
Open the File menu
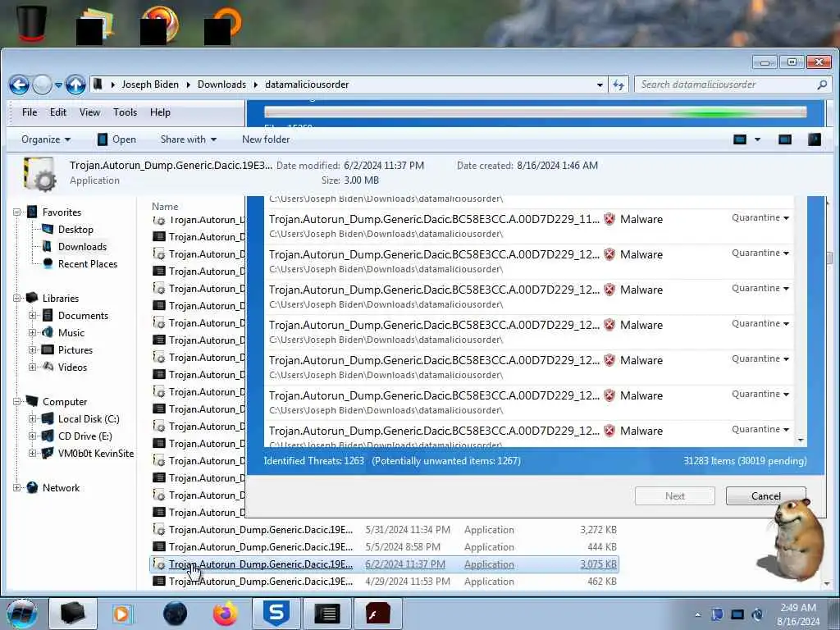(30, 112)
